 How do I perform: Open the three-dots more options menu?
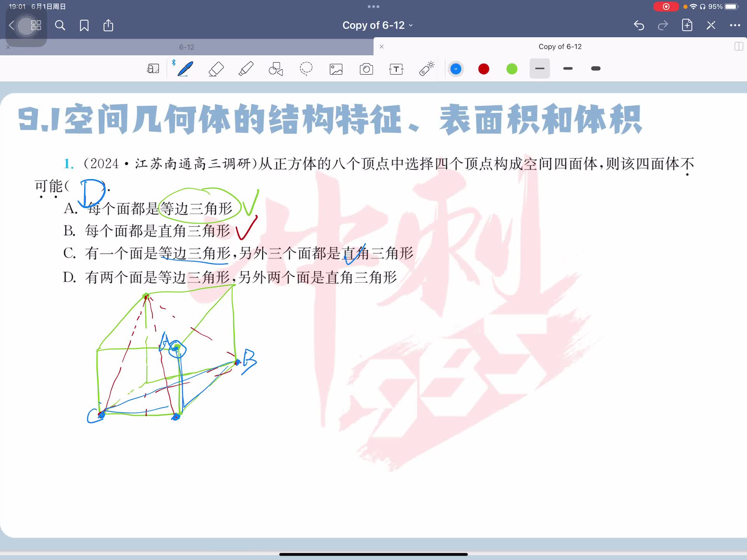735,26
